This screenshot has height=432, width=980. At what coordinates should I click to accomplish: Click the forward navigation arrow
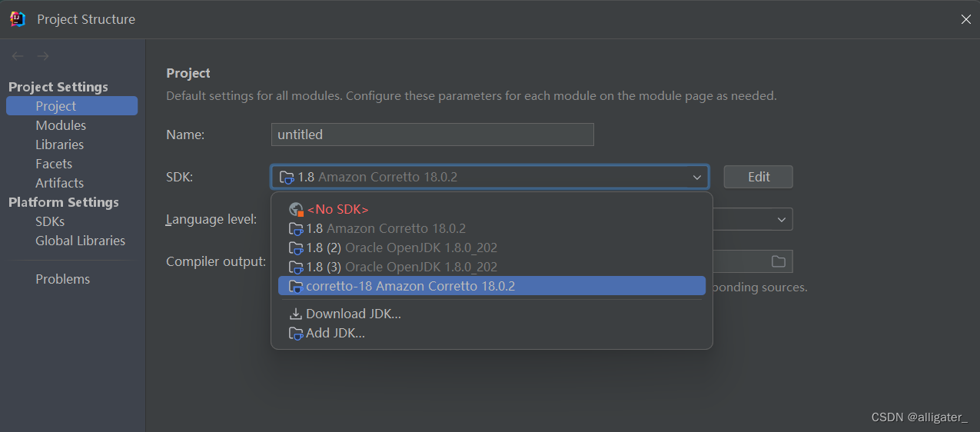43,56
